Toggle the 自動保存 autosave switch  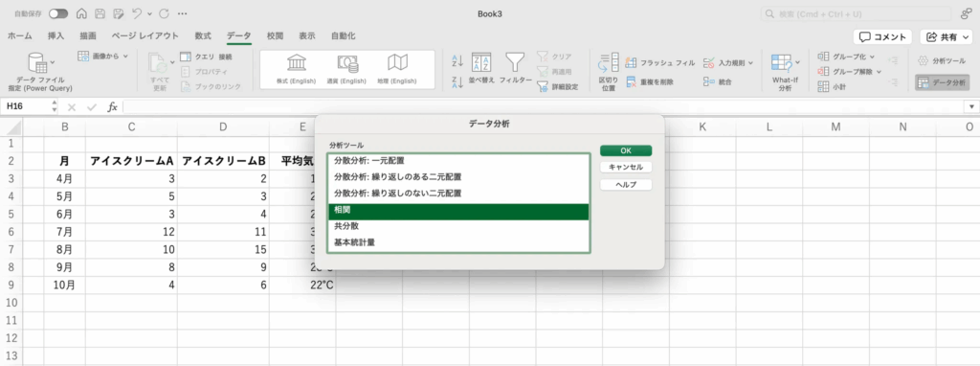pyautogui.click(x=58, y=13)
